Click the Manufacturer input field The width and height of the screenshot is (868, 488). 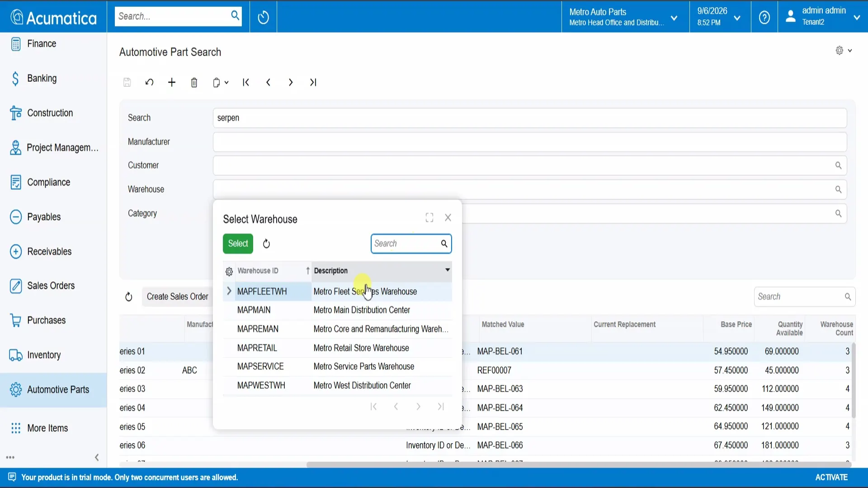530,142
